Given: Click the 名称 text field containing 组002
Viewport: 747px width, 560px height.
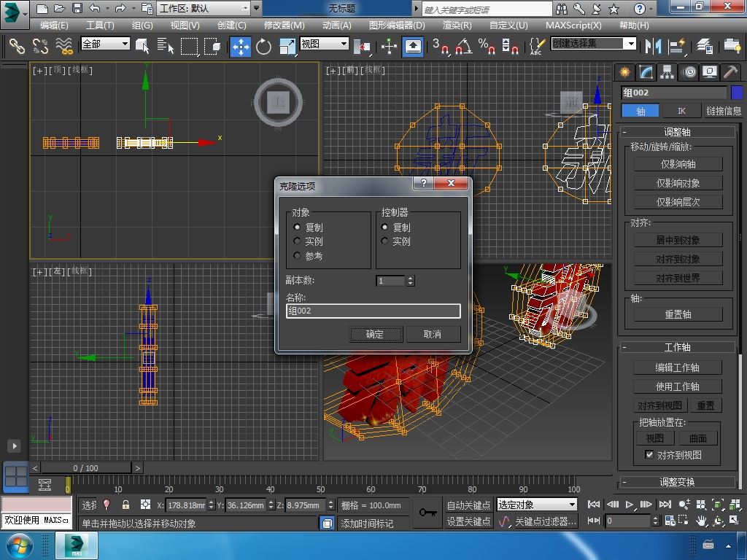Looking at the screenshot, I should coord(373,311).
